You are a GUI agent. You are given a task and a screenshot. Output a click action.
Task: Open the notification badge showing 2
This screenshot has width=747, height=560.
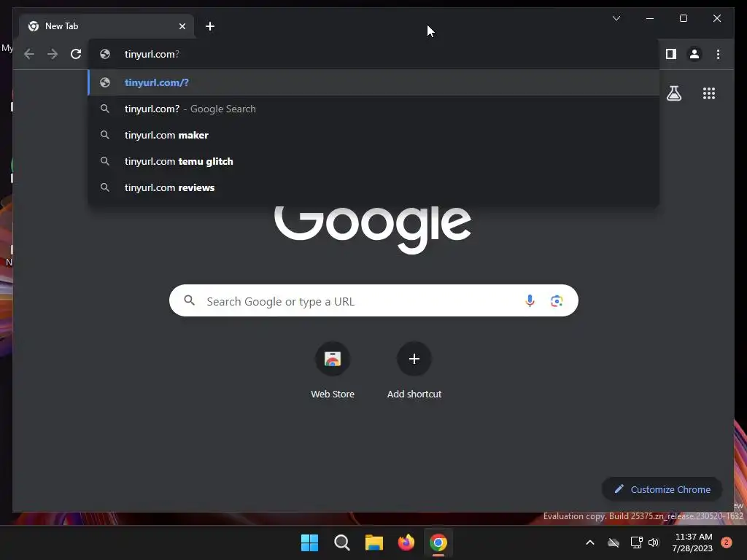[726, 542]
